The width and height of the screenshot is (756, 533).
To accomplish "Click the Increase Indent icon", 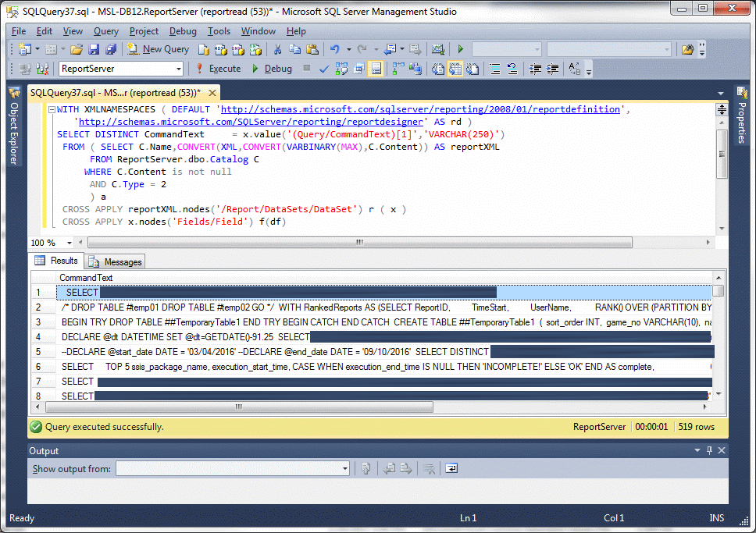I will 552,69.
